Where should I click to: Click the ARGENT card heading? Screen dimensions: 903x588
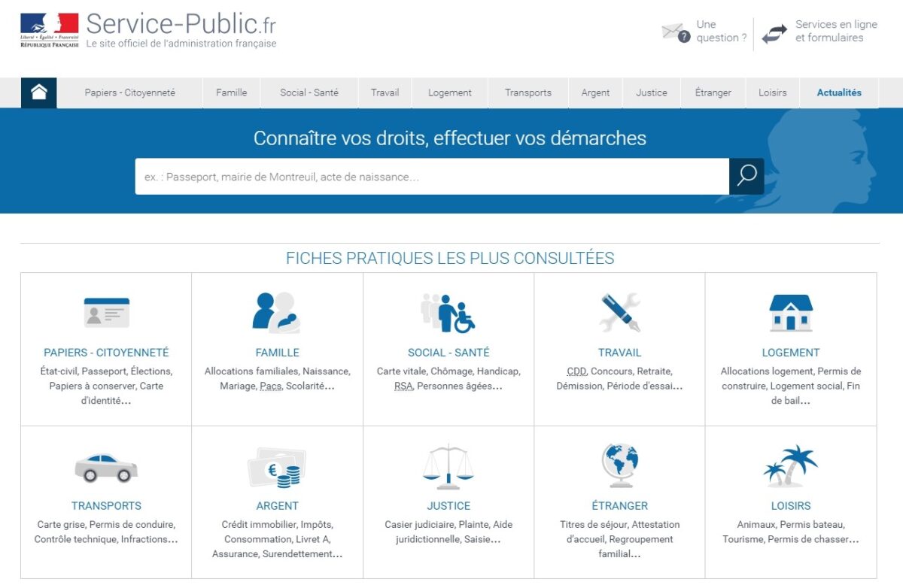pos(277,506)
